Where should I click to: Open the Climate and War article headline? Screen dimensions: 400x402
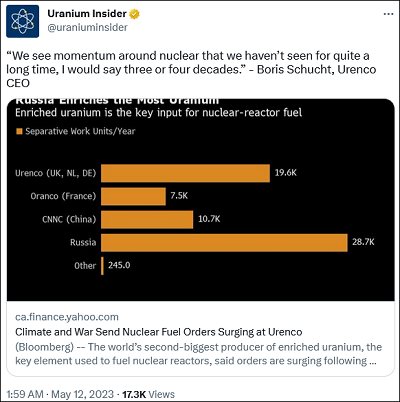coord(159,332)
